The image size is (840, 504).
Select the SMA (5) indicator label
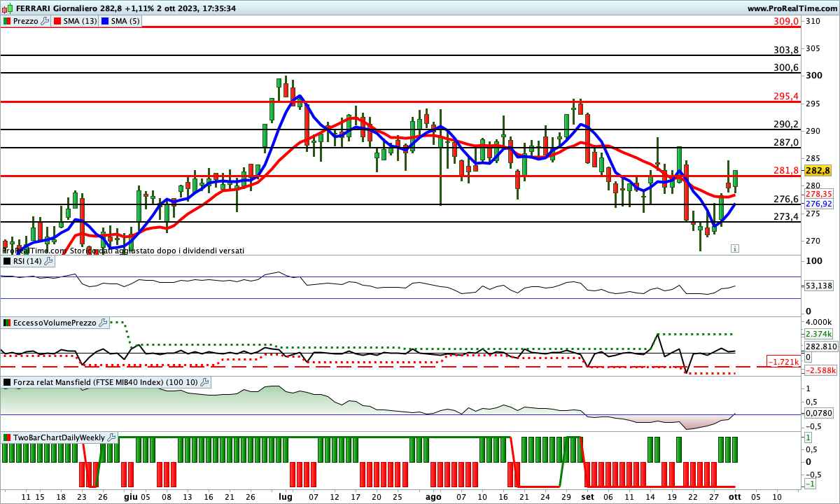tap(125, 21)
